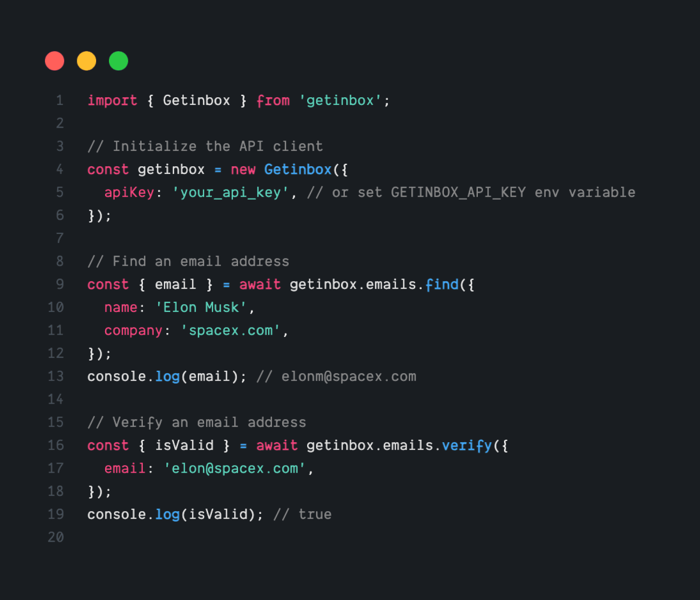The width and height of the screenshot is (700, 600).
Task: Click the 'const' keyword on line 4
Action: click(108, 170)
